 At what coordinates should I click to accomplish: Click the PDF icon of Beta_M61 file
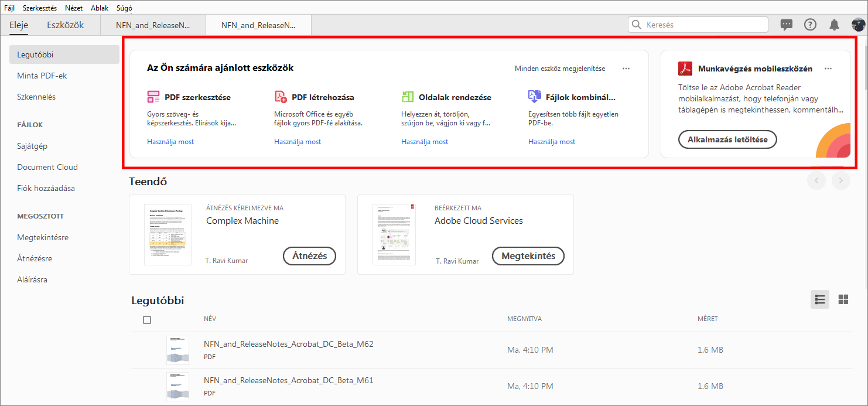[177, 387]
